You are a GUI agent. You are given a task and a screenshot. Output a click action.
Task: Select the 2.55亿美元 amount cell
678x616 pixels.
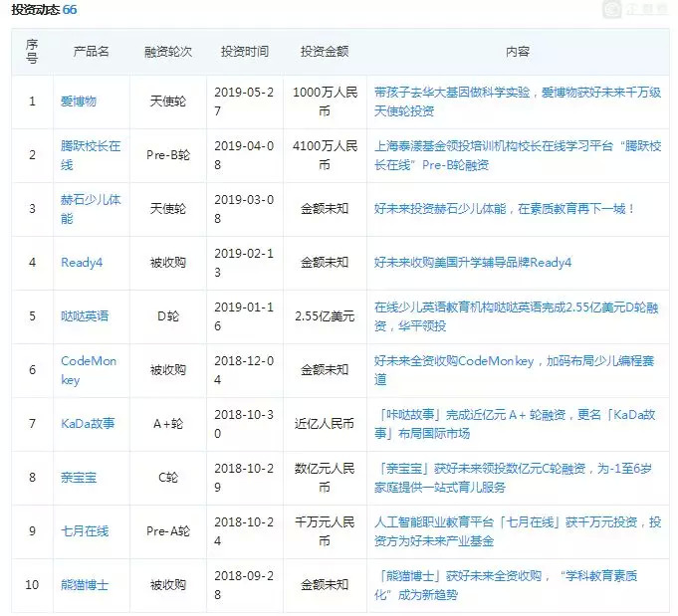[325, 316]
